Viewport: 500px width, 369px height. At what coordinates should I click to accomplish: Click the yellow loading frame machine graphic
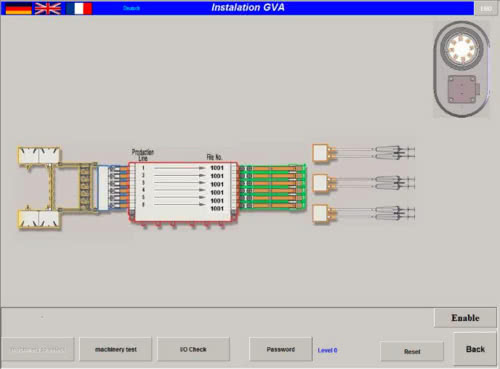point(58,188)
